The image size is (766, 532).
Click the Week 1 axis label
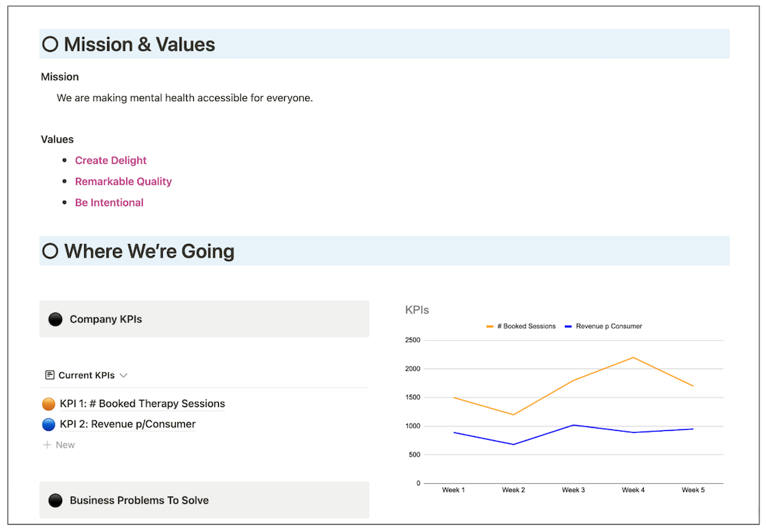[453, 490]
